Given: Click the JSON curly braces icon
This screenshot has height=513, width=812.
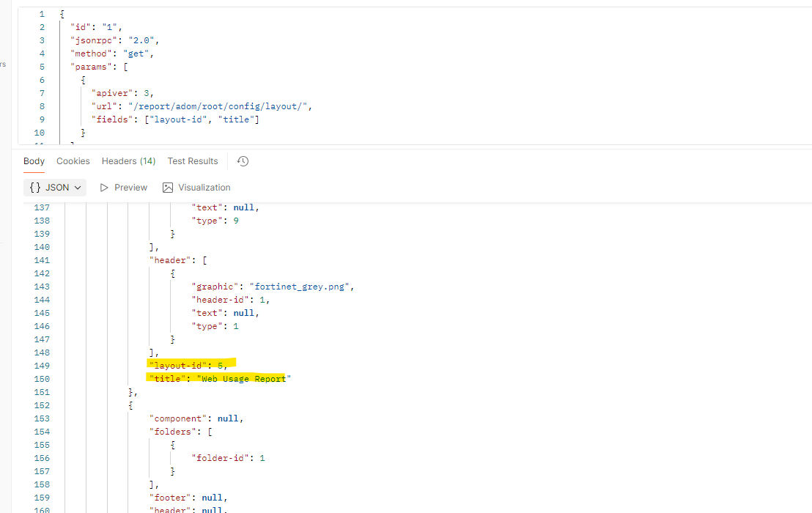Looking at the screenshot, I should tap(34, 188).
